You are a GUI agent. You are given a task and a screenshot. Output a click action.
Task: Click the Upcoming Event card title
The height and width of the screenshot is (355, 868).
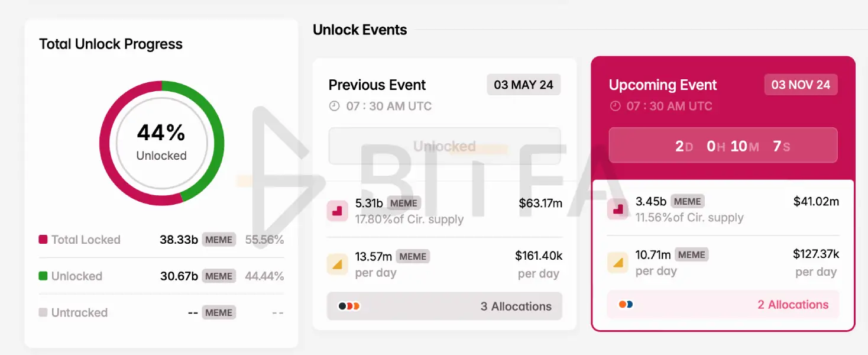(663, 85)
